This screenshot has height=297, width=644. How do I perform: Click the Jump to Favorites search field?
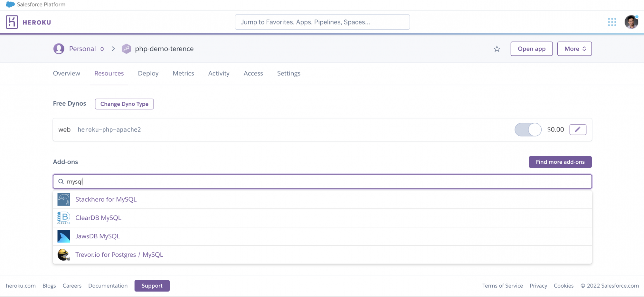pyautogui.click(x=322, y=22)
